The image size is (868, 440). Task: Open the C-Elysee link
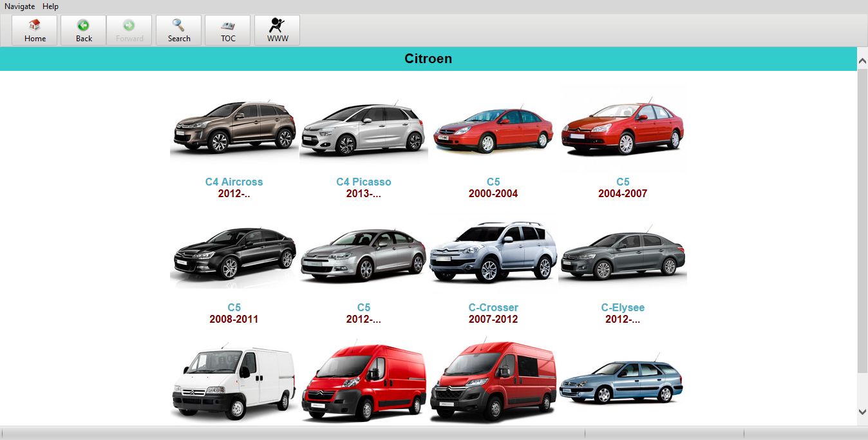pyautogui.click(x=623, y=307)
